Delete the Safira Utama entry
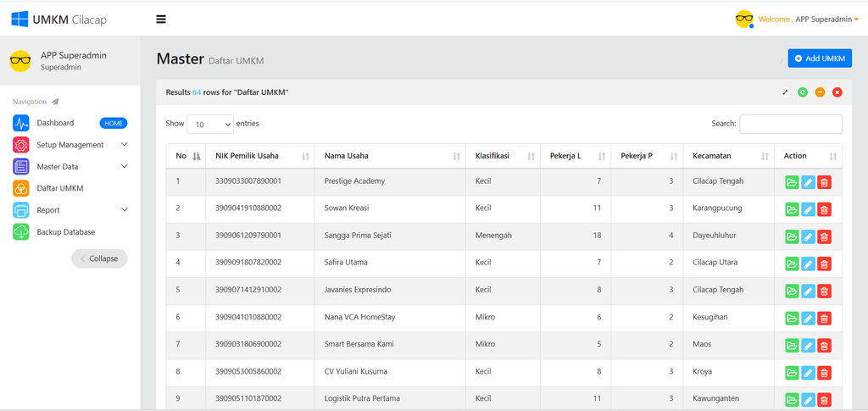 click(x=824, y=264)
